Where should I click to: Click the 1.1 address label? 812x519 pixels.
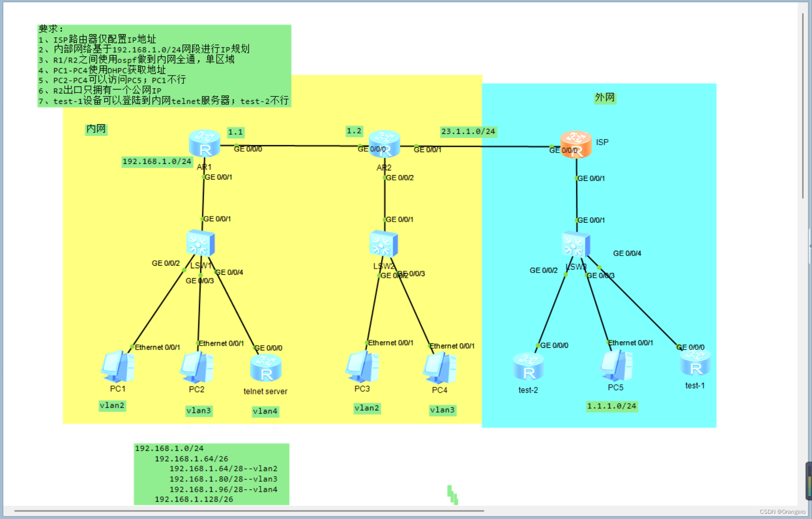pos(235,132)
